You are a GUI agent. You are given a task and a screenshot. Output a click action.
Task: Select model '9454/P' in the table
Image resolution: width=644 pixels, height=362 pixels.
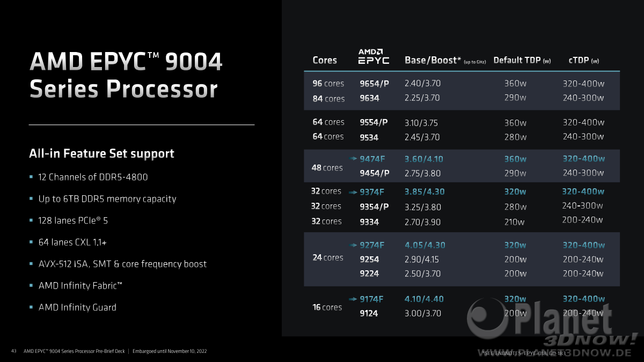coord(374,173)
